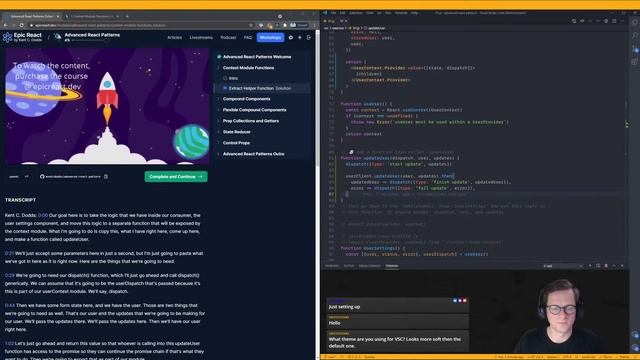The width and height of the screenshot is (640, 360).
Task: Click the Epic React logo
Action: click(x=22, y=37)
